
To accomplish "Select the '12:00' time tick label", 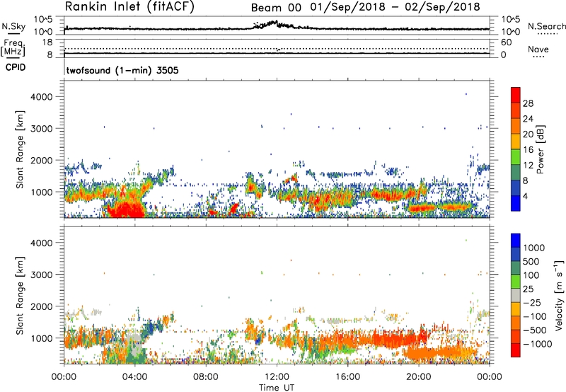I will [277, 377].
